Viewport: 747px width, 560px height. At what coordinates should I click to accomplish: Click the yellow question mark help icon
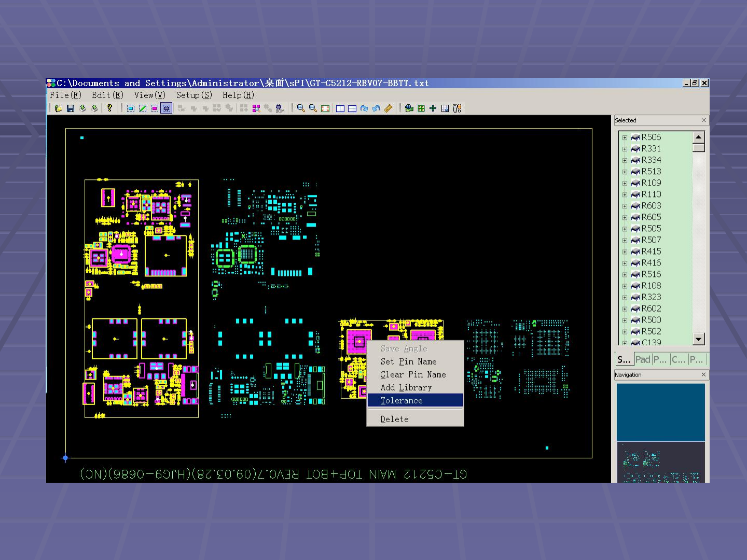(x=109, y=108)
